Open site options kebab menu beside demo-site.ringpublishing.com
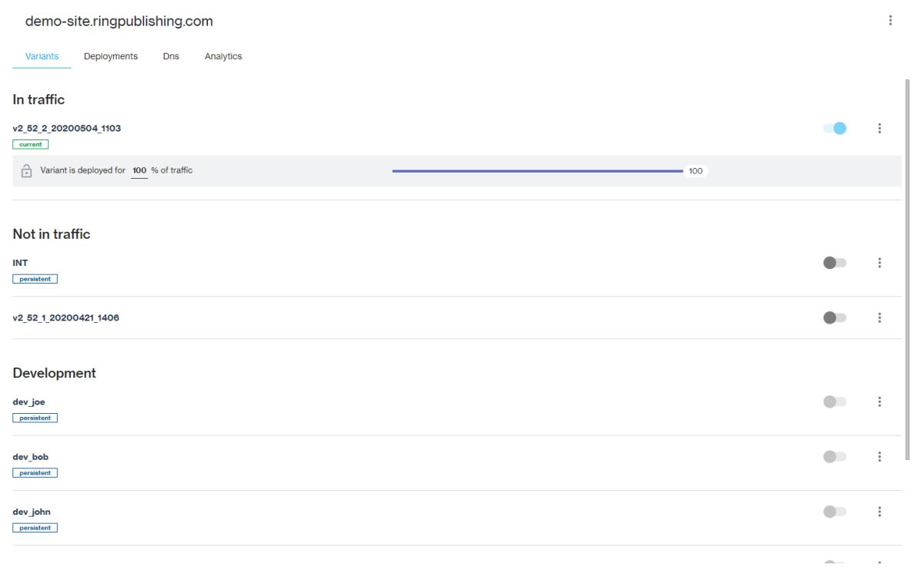Screen dimensions: 924x571 coord(891,21)
